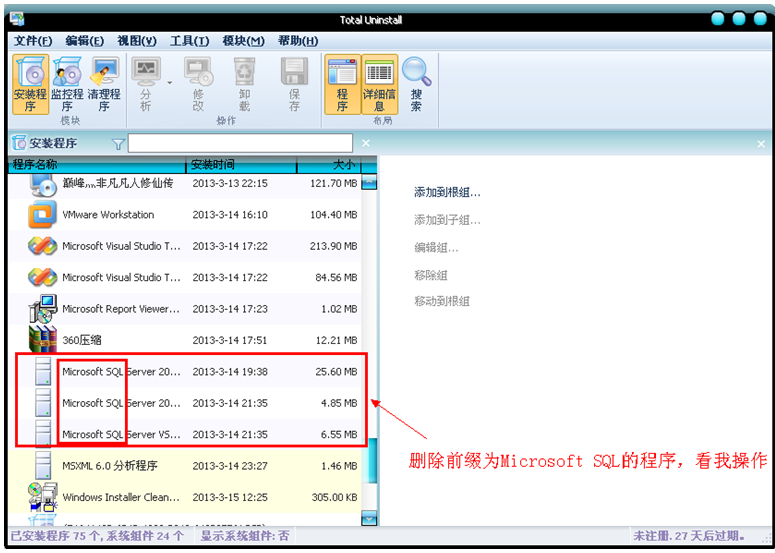Close the right details pane
The height and width of the screenshot is (553, 775).
pos(761,144)
